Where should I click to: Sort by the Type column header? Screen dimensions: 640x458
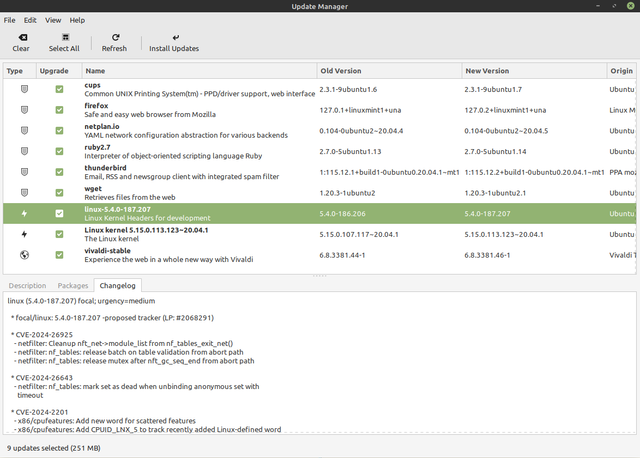pyautogui.click(x=20, y=71)
